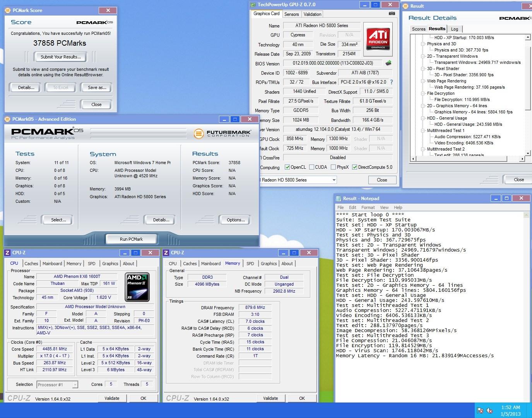Click the muted volume speaker tray icon
532x418 pixels.
tap(489, 411)
